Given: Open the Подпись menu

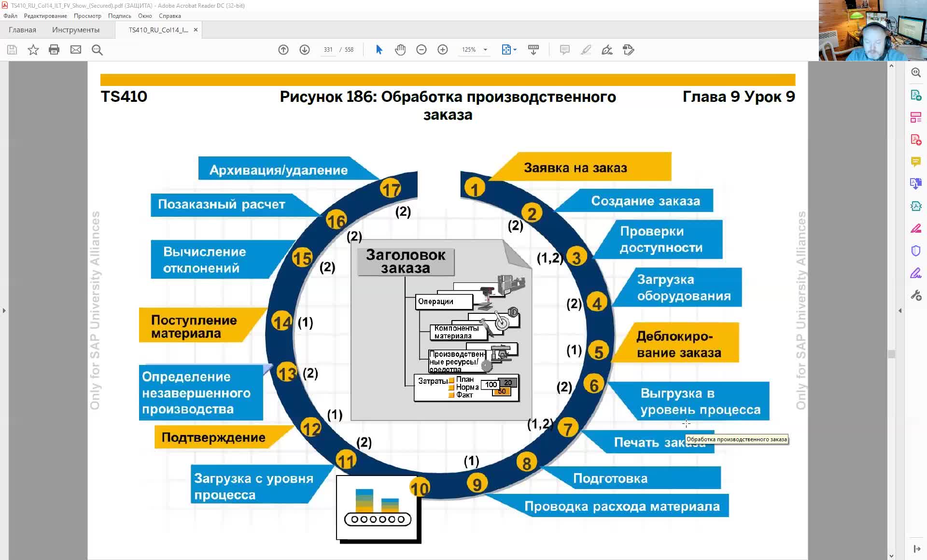Looking at the screenshot, I should tap(119, 16).
